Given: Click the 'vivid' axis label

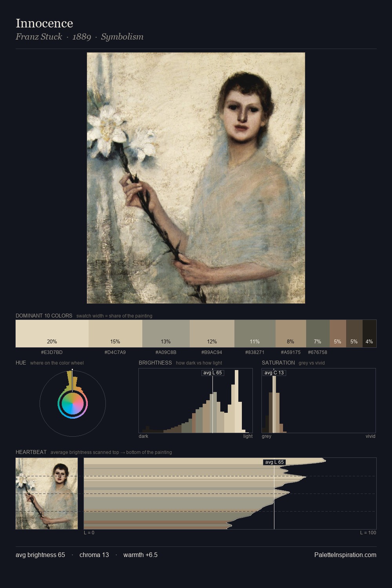Looking at the screenshot, I should click(x=370, y=436).
